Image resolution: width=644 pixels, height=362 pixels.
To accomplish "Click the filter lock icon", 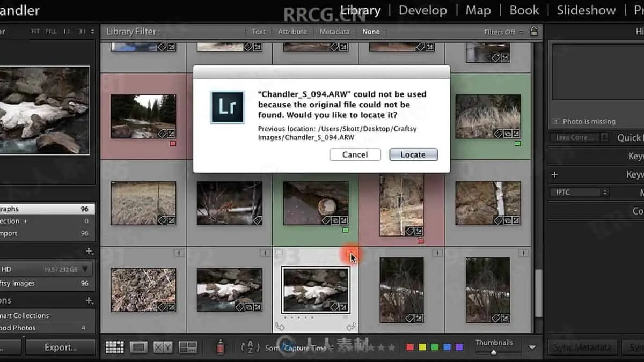I will click(x=533, y=31).
